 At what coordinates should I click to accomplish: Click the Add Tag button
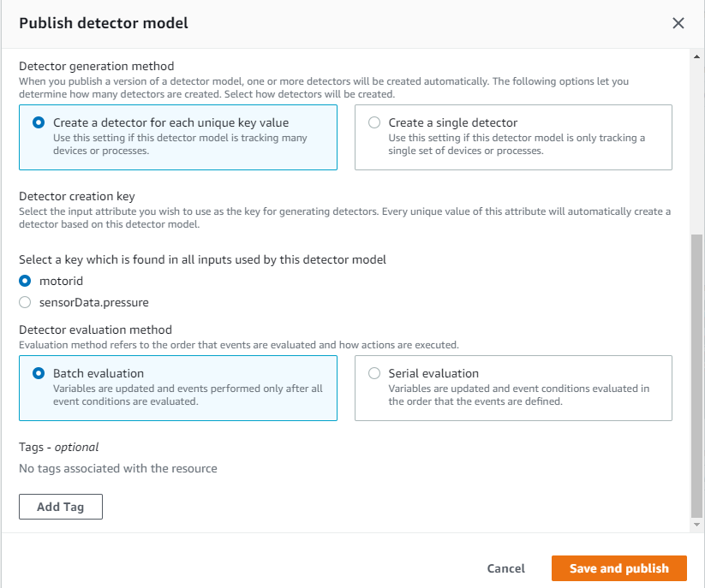click(61, 507)
